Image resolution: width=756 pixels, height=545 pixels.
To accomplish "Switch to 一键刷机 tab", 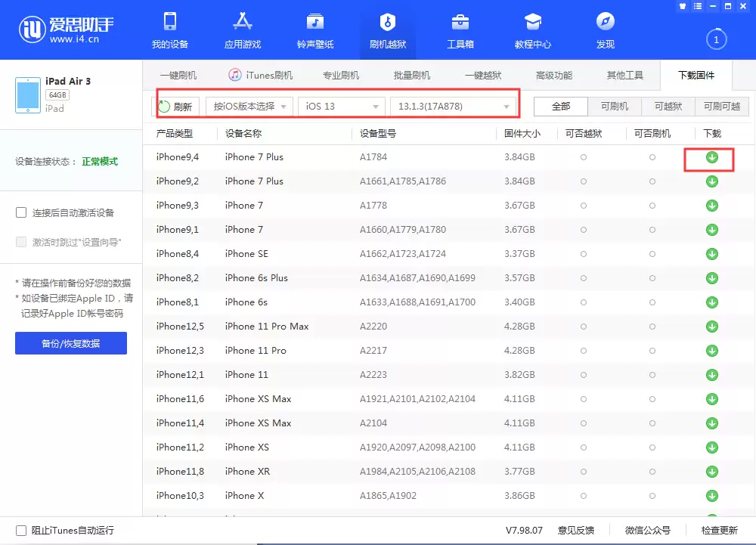I will [x=178, y=75].
